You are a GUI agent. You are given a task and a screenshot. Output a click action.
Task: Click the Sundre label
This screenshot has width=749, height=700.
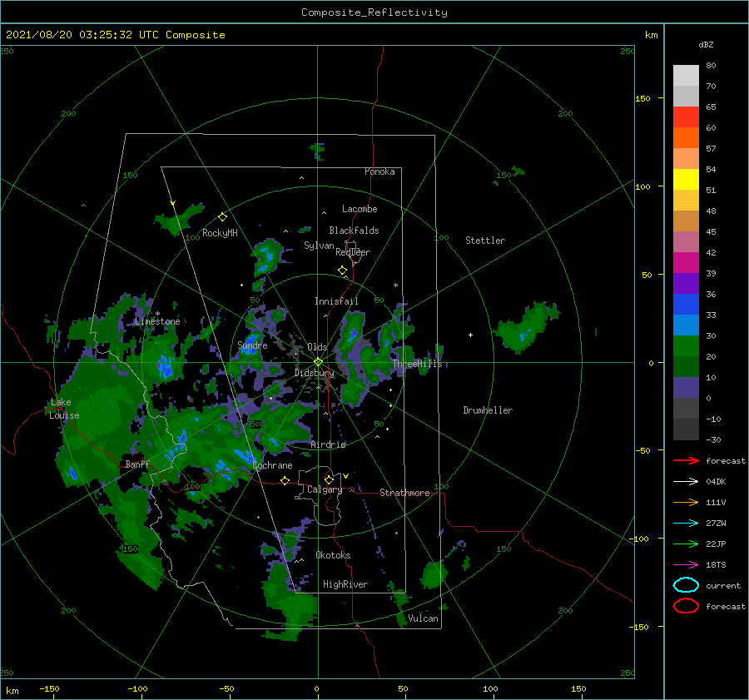(x=253, y=345)
